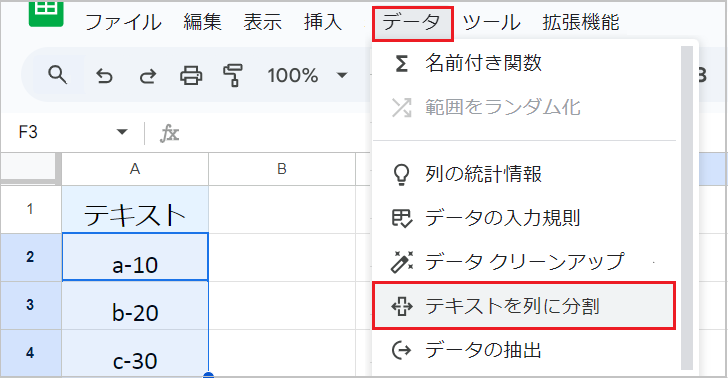The height and width of the screenshot is (378, 728).
Task: Select 列の統計情報 menu entry
Action: tap(525, 174)
